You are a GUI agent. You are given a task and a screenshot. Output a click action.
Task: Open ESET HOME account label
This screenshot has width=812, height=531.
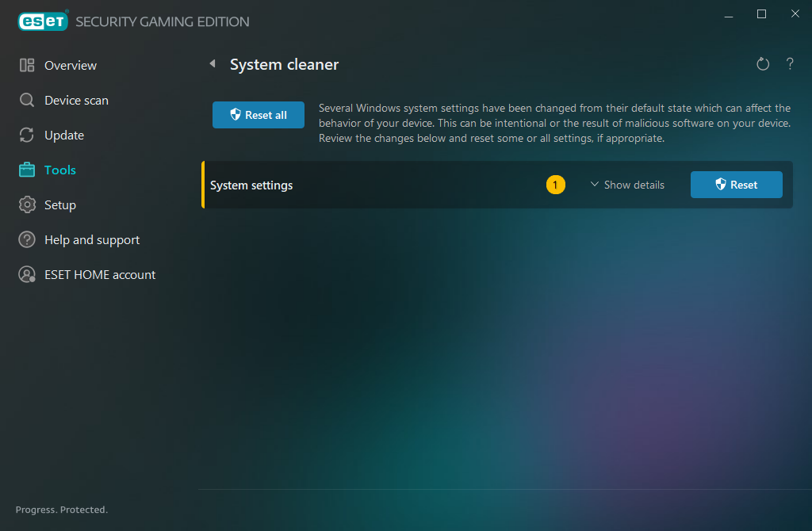point(100,275)
